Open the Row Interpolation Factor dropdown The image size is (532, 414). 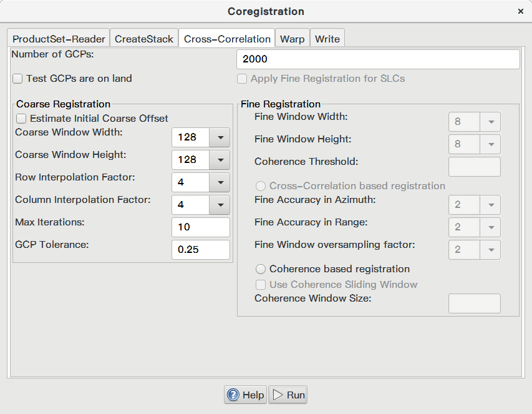click(220, 182)
